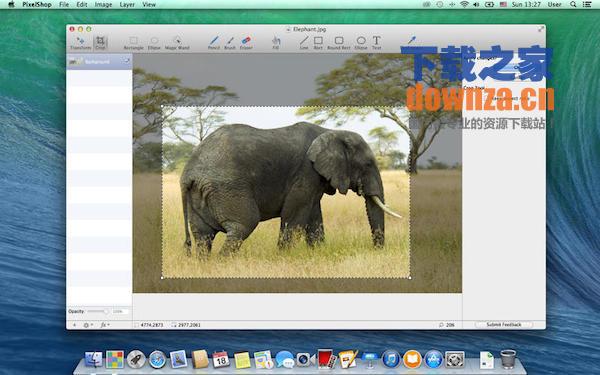Screen dimensions: 600x375
Task: Open Photo Booth from the Dock
Action: tap(326, 359)
